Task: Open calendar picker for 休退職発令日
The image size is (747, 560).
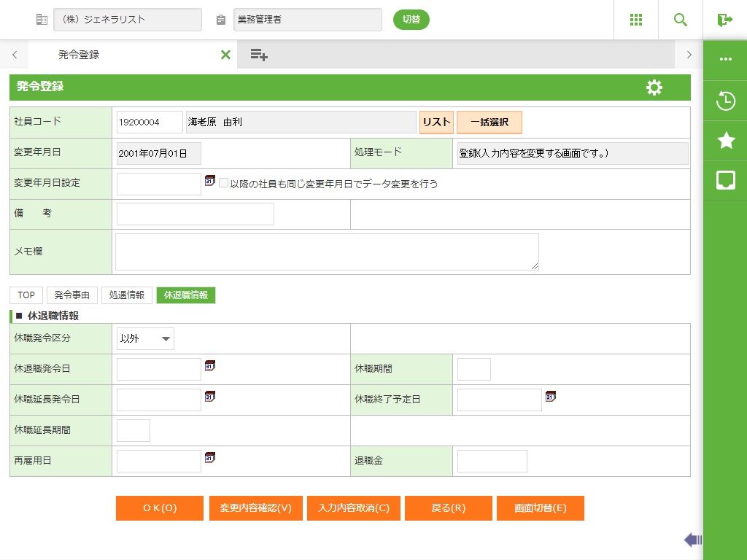Action: [210, 366]
